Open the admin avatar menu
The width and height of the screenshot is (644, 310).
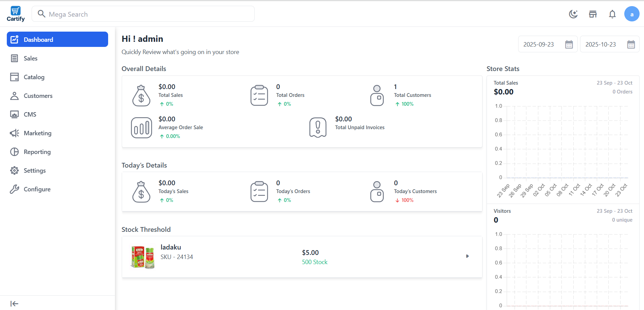click(x=631, y=14)
